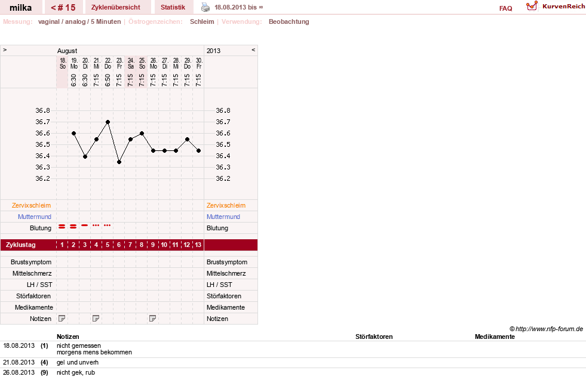The height and width of the screenshot is (392, 586).
Task: Click the spotting dots on cycle day 5
Action: 108,225
